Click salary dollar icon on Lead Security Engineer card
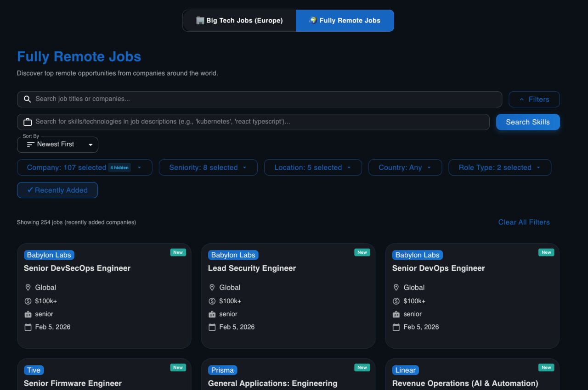This screenshot has height=390, width=588. point(212,301)
